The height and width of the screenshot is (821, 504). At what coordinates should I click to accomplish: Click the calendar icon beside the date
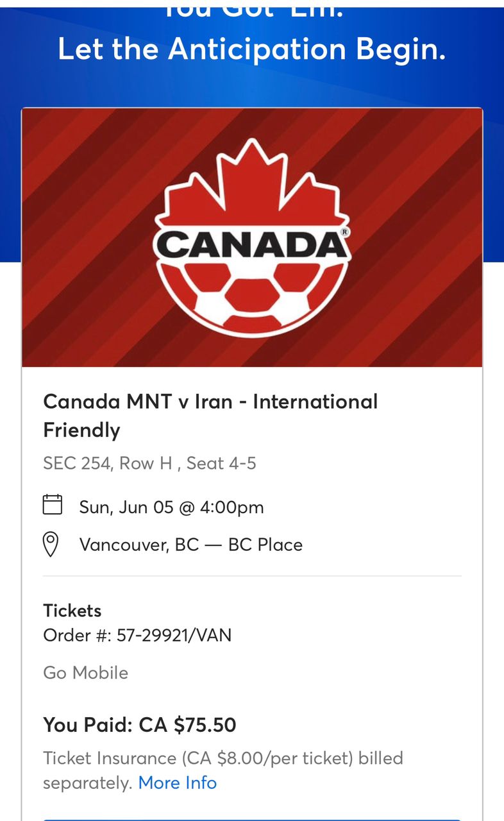coord(53,504)
